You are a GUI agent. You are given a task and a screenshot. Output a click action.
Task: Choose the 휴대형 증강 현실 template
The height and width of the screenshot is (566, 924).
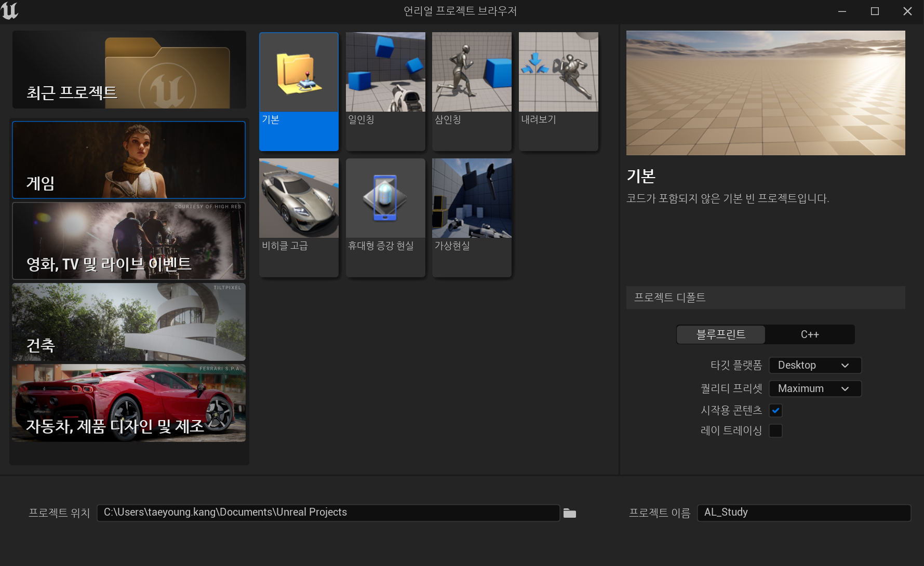click(385, 218)
